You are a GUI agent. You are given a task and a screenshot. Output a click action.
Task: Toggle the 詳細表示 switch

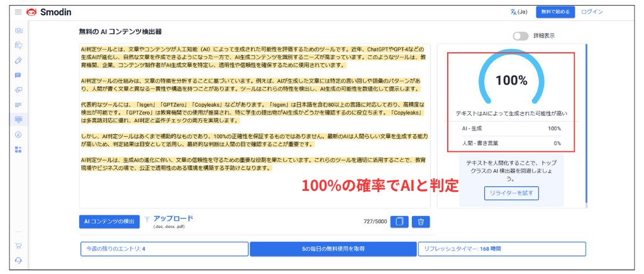click(x=520, y=36)
